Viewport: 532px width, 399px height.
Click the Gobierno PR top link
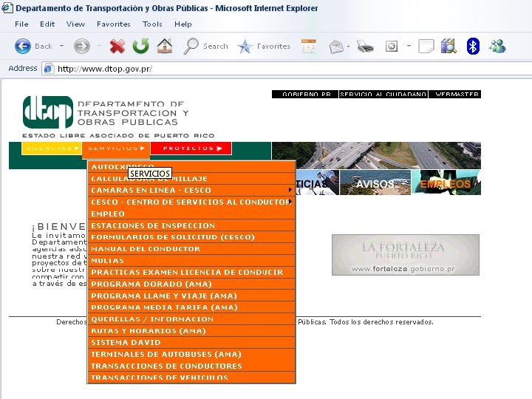point(305,95)
